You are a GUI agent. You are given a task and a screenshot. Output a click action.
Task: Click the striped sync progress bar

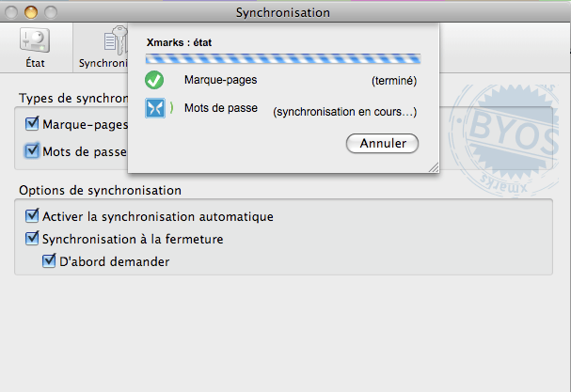283,58
